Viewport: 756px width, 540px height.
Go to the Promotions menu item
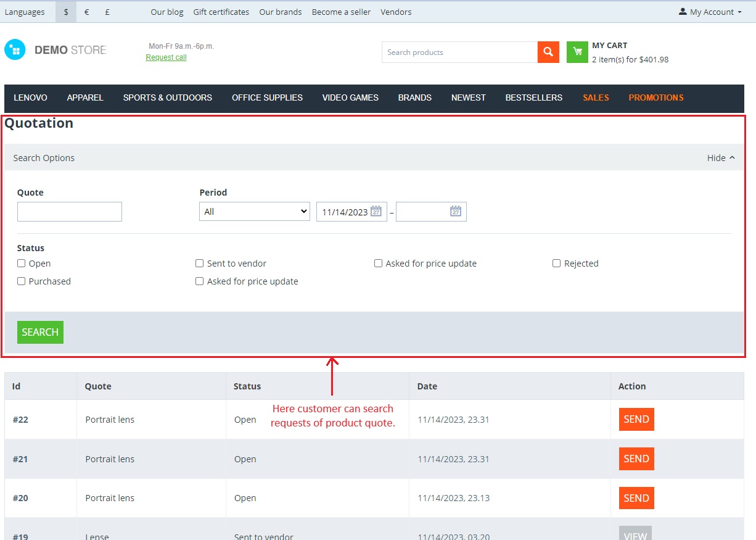pyautogui.click(x=656, y=98)
